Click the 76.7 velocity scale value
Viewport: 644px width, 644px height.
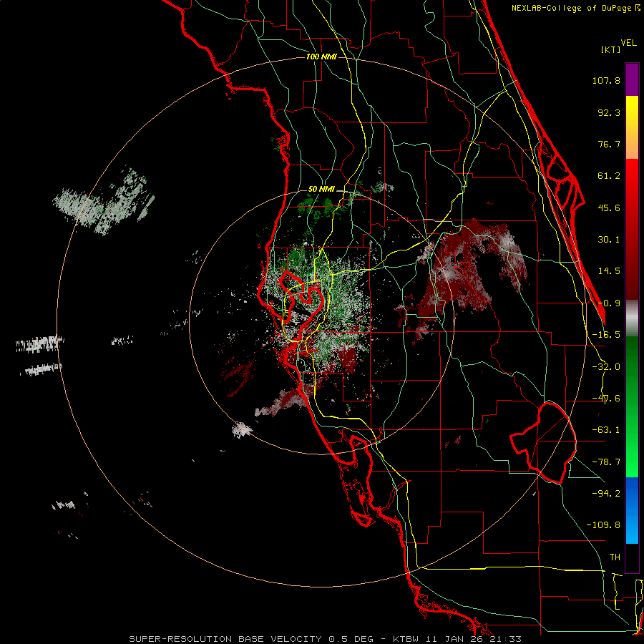pyautogui.click(x=609, y=144)
